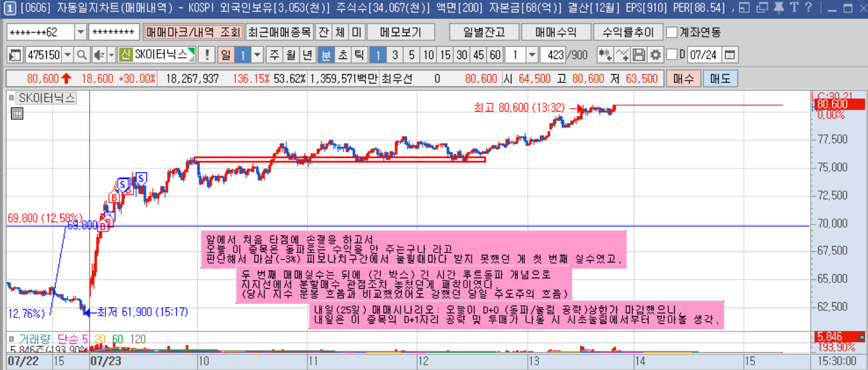The image size is (868, 370).
Task: Click the exclamation mark info icon
Action: (x=206, y=55)
